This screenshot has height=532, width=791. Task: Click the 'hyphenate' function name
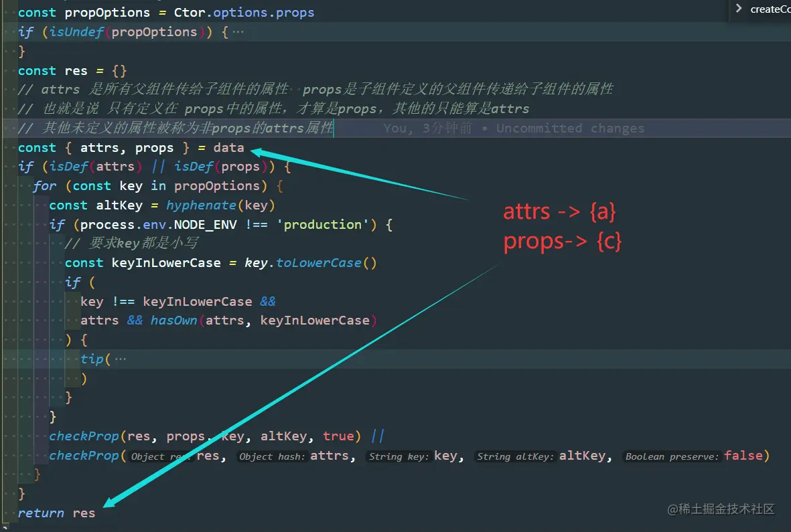pyautogui.click(x=201, y=205)
